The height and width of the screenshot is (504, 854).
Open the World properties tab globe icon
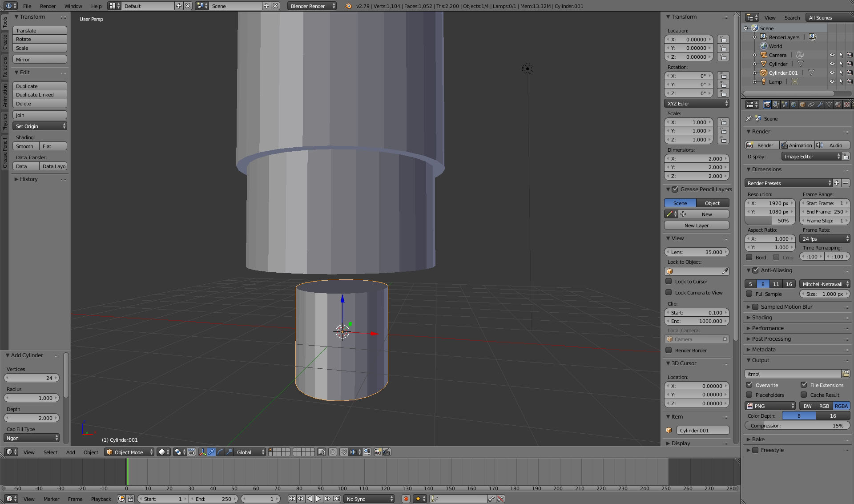794,105
